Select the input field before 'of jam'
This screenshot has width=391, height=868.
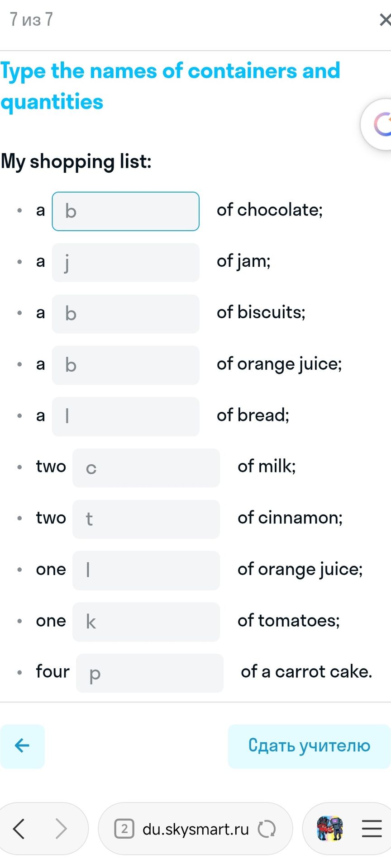tap(126, 263)
